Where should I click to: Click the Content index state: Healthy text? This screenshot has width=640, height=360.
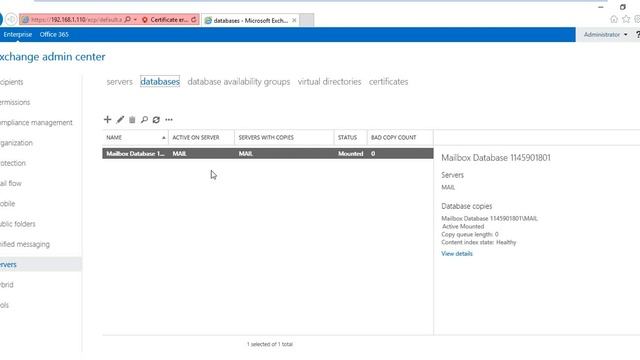(478, 242)
